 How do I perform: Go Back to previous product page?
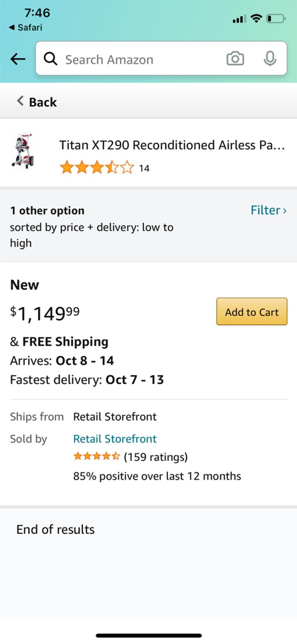[x=37, y=102]
